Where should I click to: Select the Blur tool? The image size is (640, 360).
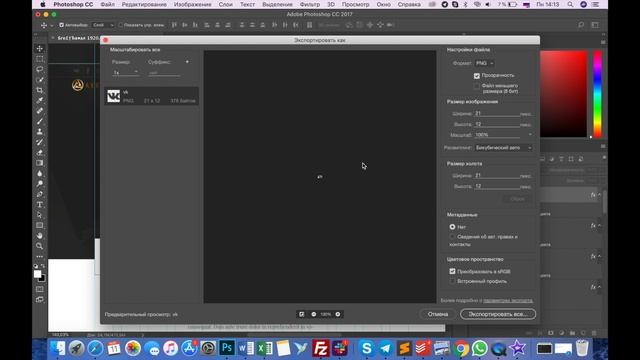pyautogui.click(x=40, y=173)
